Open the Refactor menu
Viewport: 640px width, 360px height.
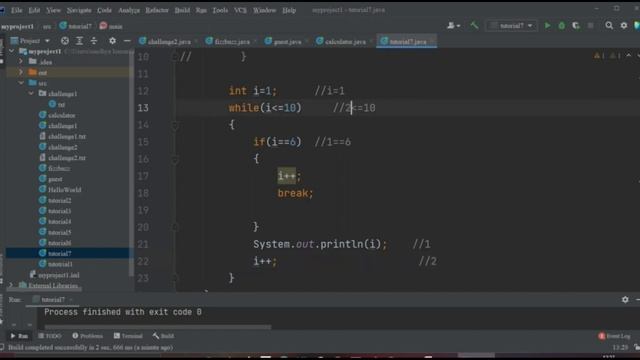point(157,10)
